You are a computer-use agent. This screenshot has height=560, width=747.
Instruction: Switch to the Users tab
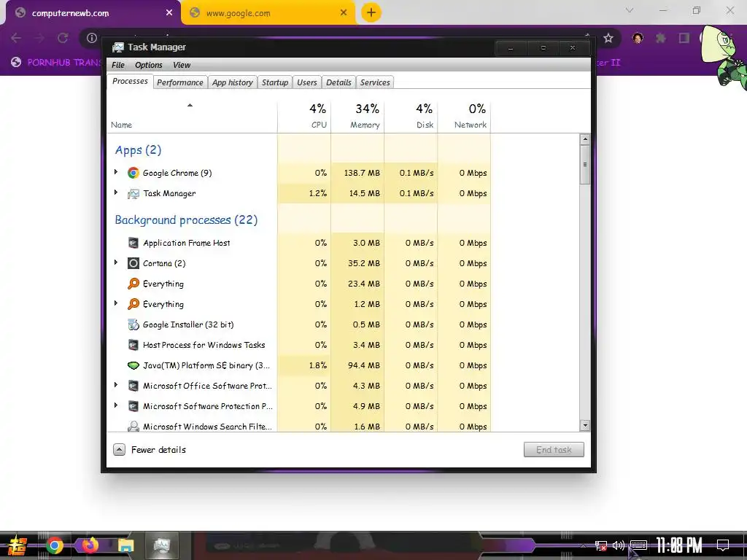tap(307, 82)
